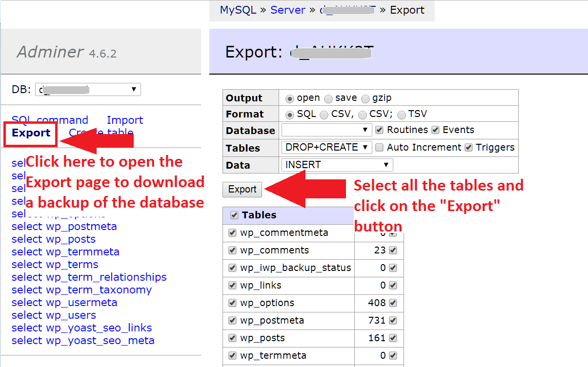The image size is (588, 367).
Task: Open the Database export option dropdown
Action: coord(327,130)
